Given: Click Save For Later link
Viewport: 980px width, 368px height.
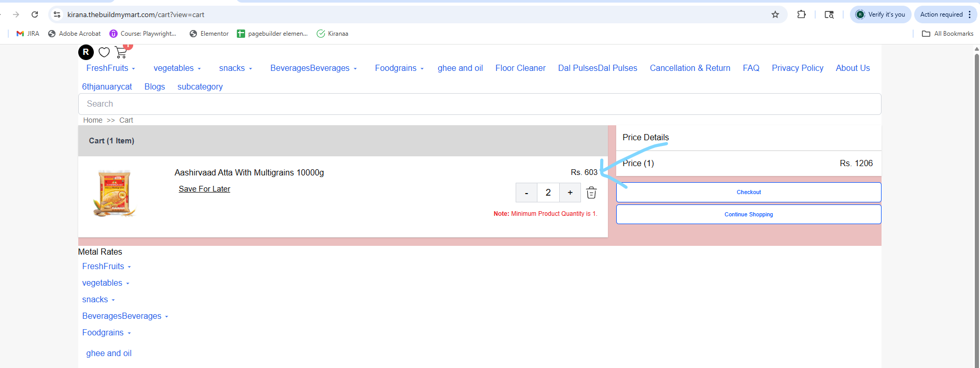Looking at the screenshot, I should pyautogui.click(x=204, y=189).
